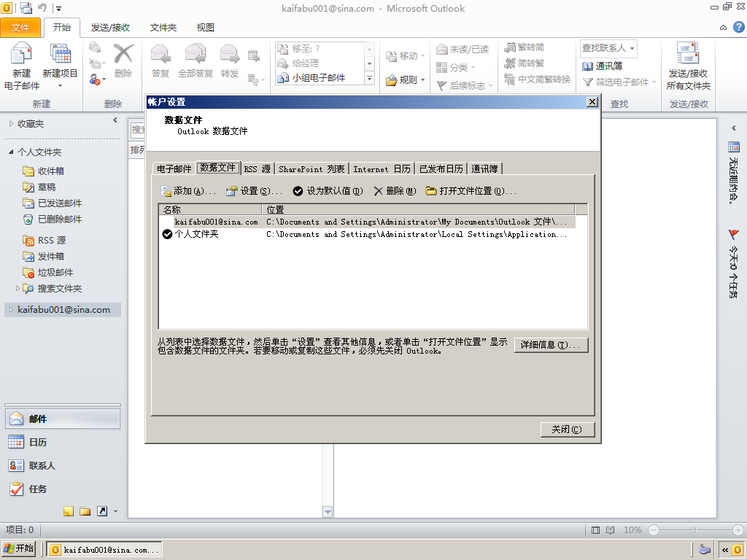Screen dimensions: 747x560
Task: Click the Reply (答复) icon
Action: tap(160, 53)
